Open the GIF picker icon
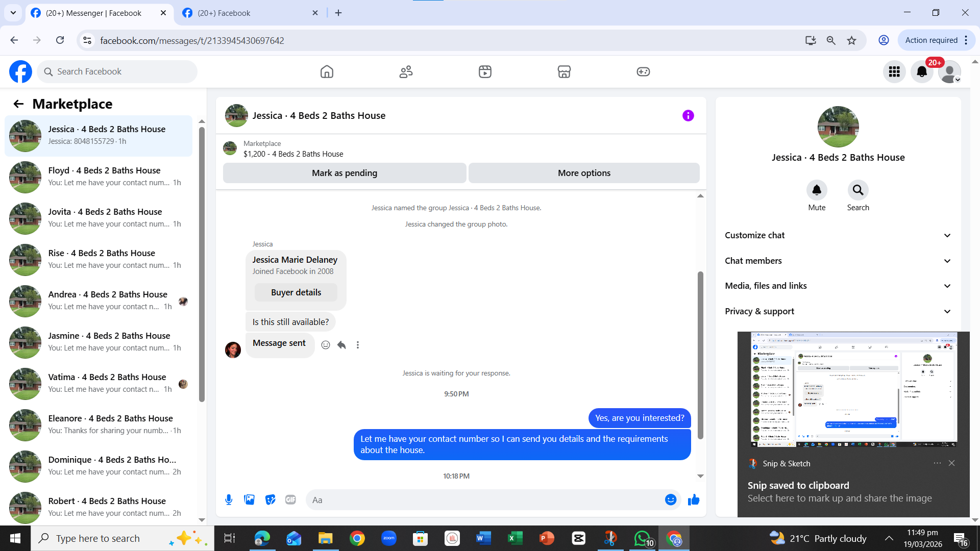The height and width of the screenshot is (551, 980). (290, 500)
